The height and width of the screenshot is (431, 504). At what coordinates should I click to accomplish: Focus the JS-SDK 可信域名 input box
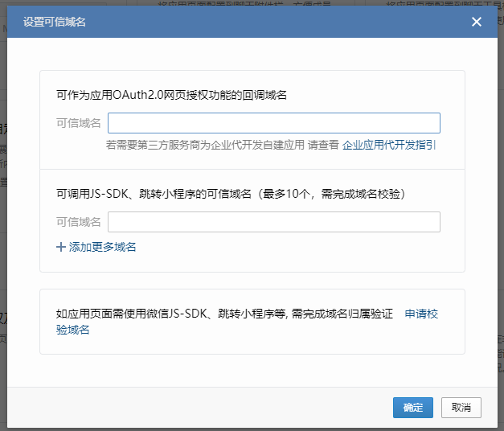273,222
